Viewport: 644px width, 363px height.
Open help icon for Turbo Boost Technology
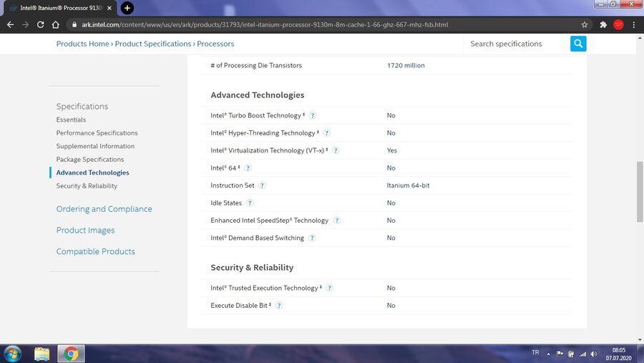point(313,115)
